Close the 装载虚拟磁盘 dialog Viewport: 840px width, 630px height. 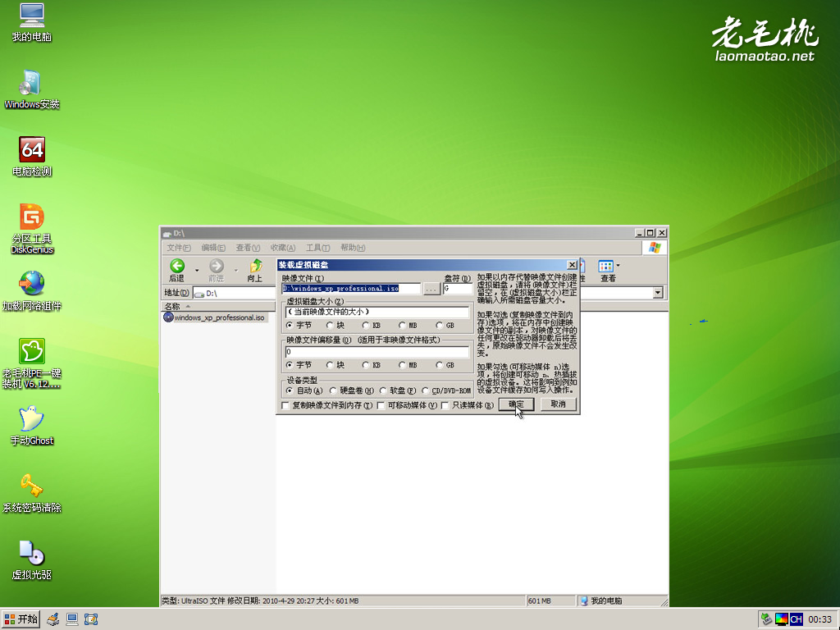(x=572, y=265)
